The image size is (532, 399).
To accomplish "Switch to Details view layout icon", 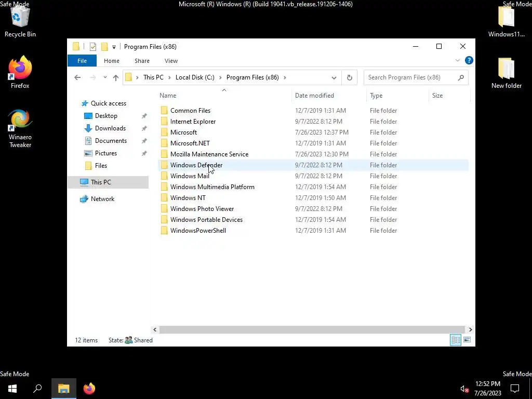I will (455, 340).
